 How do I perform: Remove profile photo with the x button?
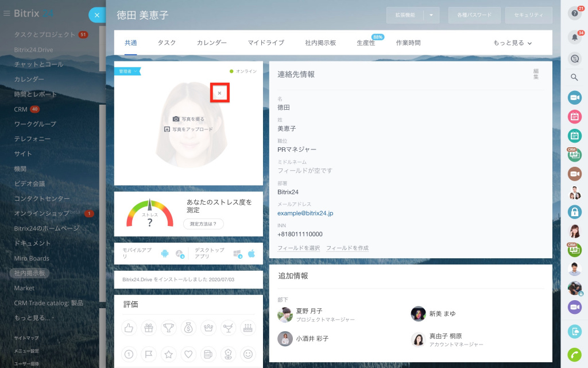point(219,93)
